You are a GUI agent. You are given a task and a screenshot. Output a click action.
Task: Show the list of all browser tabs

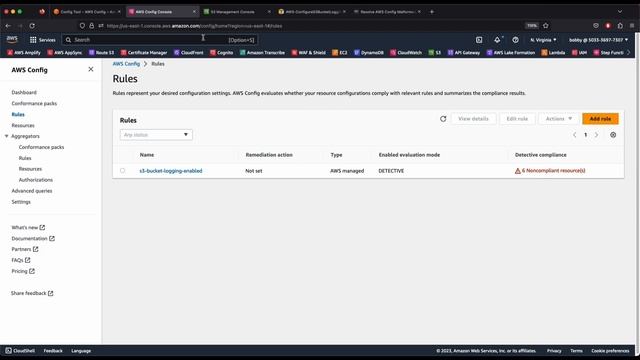tap(620, 11)
